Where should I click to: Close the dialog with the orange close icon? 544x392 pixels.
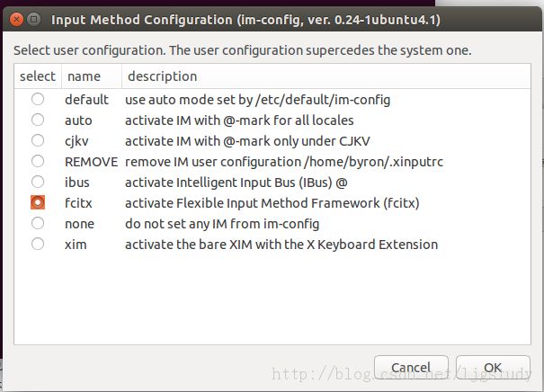[16, 19]
